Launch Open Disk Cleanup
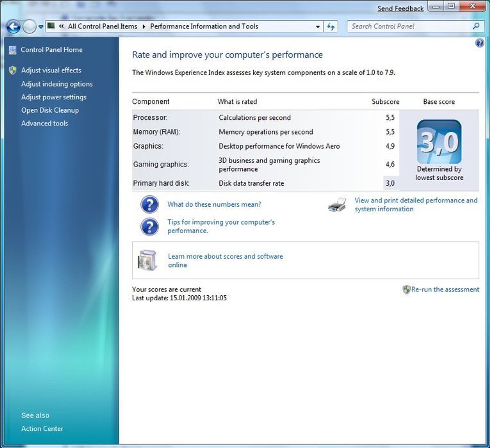490x448 pixels. point(50,110)
